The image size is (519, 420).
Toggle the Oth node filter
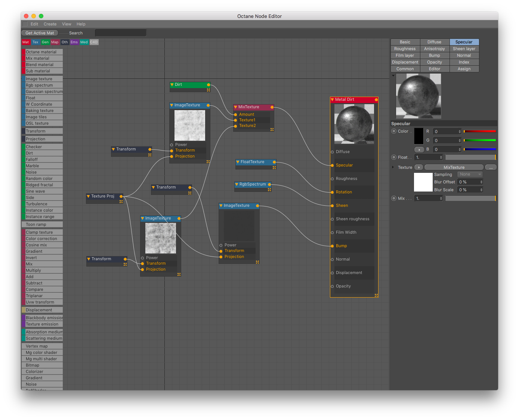(65, 42)
